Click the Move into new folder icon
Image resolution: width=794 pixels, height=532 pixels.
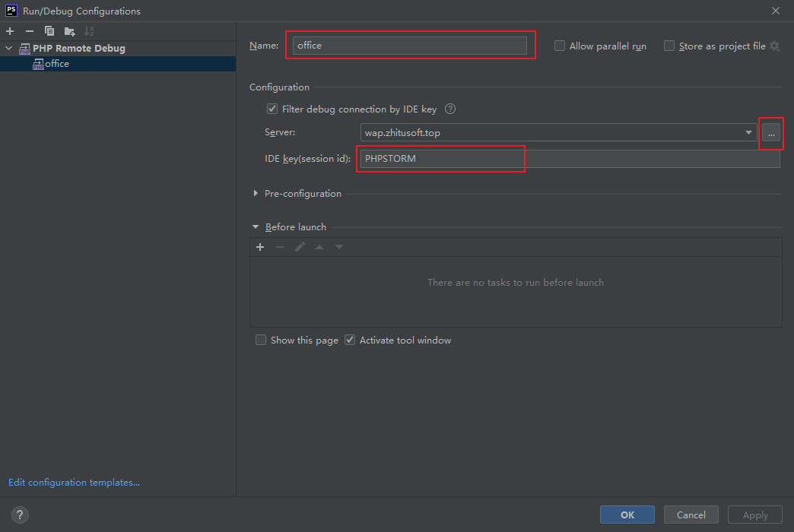(x=69, y=31)
